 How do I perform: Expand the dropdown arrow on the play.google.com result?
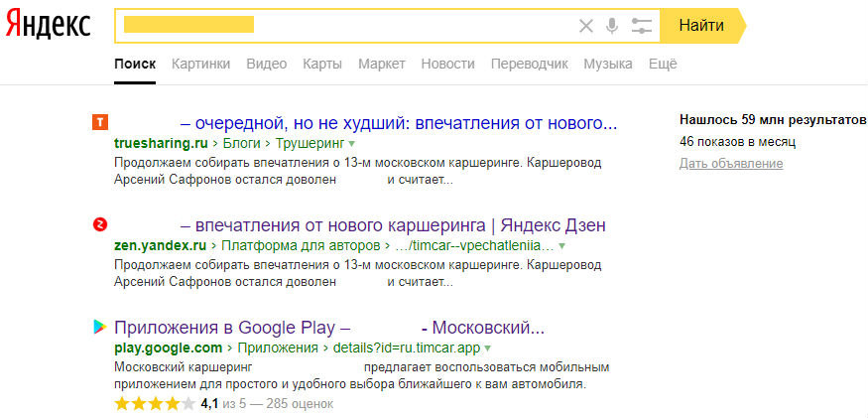click(x=487, y=348)
